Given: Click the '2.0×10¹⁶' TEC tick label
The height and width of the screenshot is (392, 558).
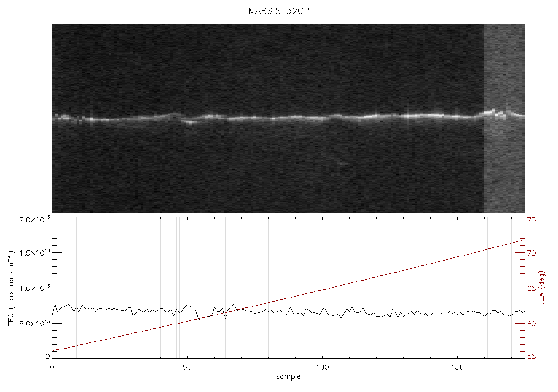Looking at the screenshot, I should click(x=35, y=219).
